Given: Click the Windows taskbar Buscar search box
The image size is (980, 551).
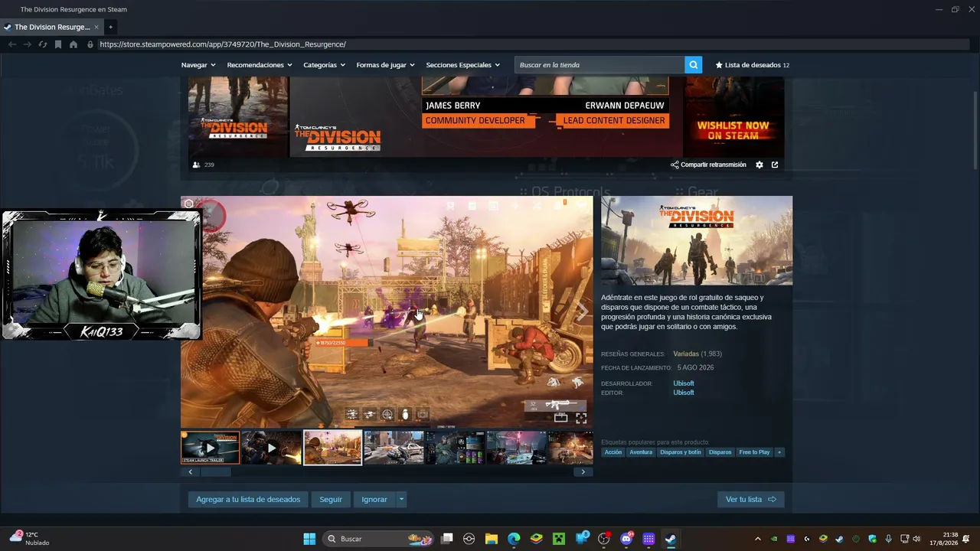Looking at the screenshot, I should [379, 539].
